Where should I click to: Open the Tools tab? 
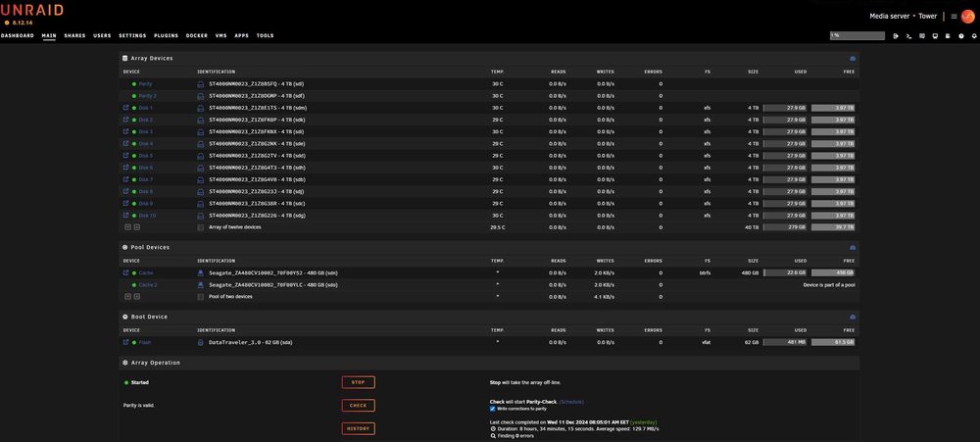[265, 35]
